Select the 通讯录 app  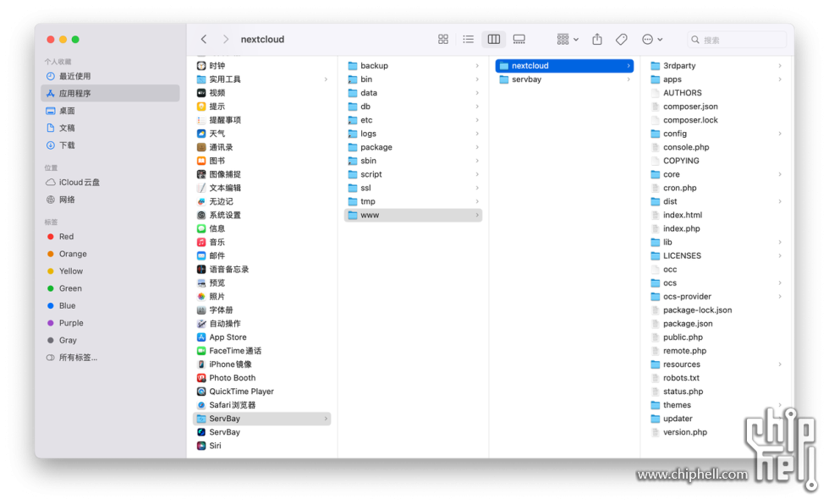point(261,147)
